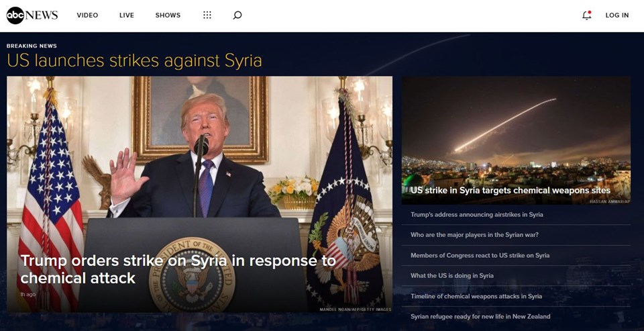Click the BREAKING NEWS label
The height and width of the screenshot is (331, 644).
[32, 46]
